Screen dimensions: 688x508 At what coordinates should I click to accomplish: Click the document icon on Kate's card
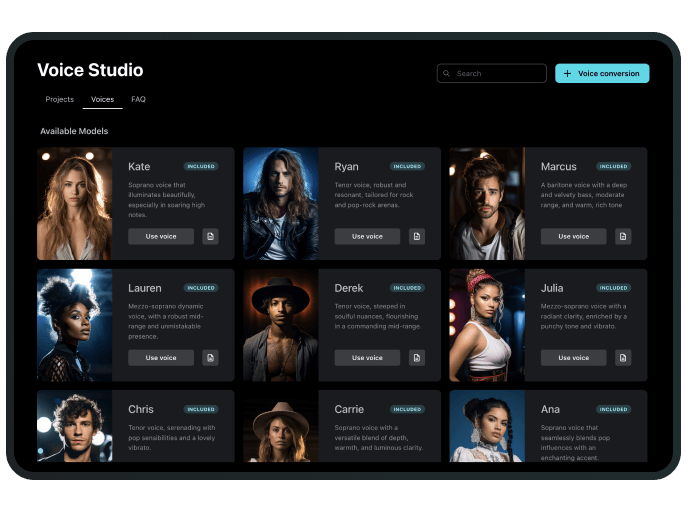210,236
